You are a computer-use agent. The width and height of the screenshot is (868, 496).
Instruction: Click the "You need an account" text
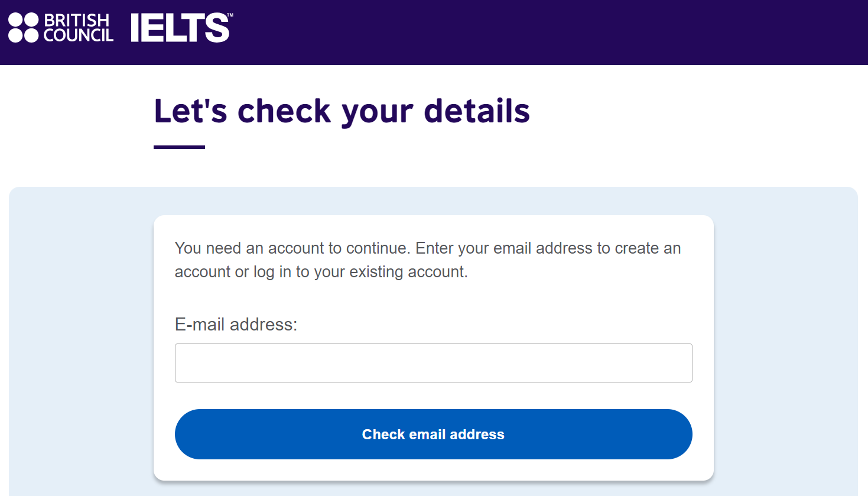click(x=238, y=248)
